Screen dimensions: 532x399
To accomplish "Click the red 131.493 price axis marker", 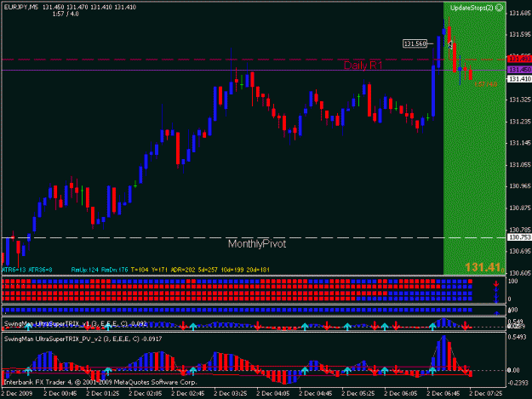I will (519, 59).
